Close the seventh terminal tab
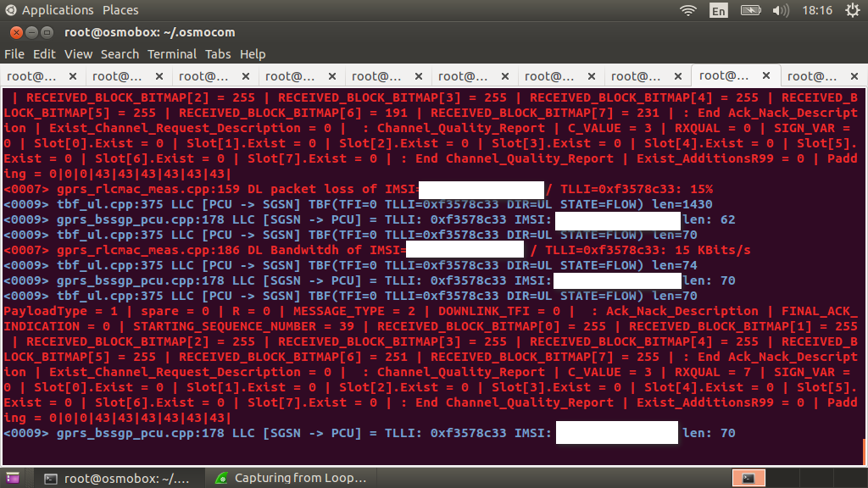 click(x=591, y=76)
